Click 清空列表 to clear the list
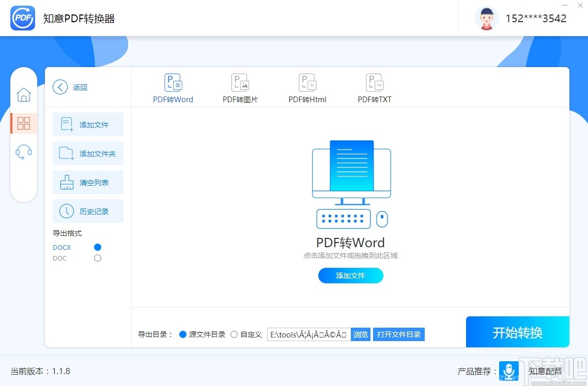Viewport: 588px width, 386px height. 88,182
